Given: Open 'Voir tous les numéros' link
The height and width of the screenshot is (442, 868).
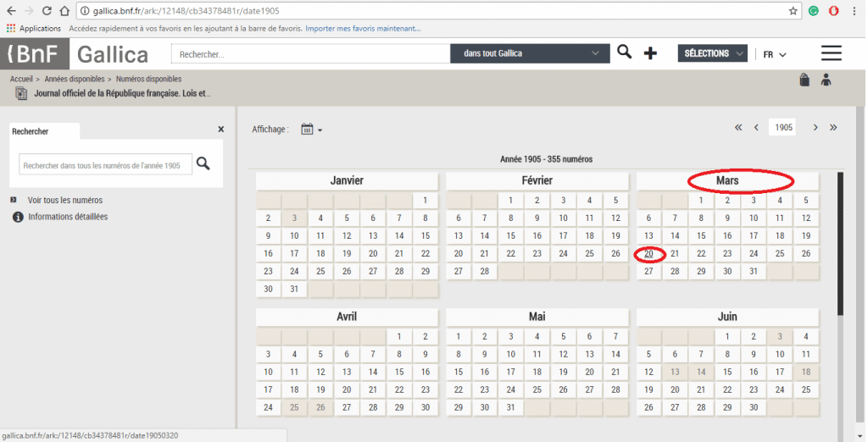Looking at the screenshot, I should (65, 200).
